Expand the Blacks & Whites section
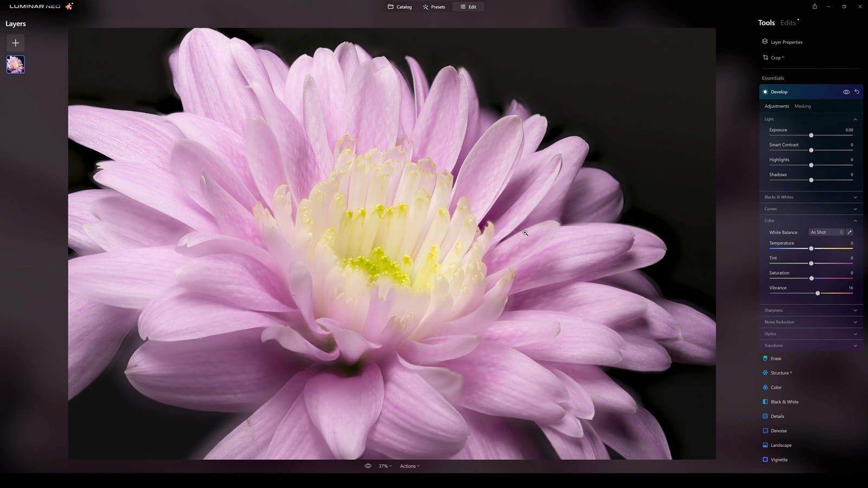Image resolution: width=868 pixels, height=488 pixels. [x=810, y=197]
